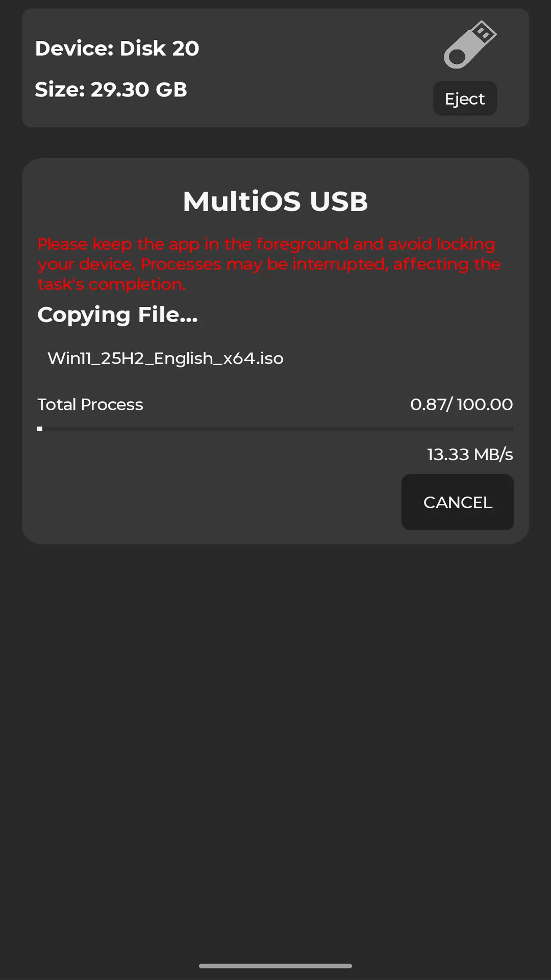
Task: Click the white progress indicator dot
Action: (40, 429)
